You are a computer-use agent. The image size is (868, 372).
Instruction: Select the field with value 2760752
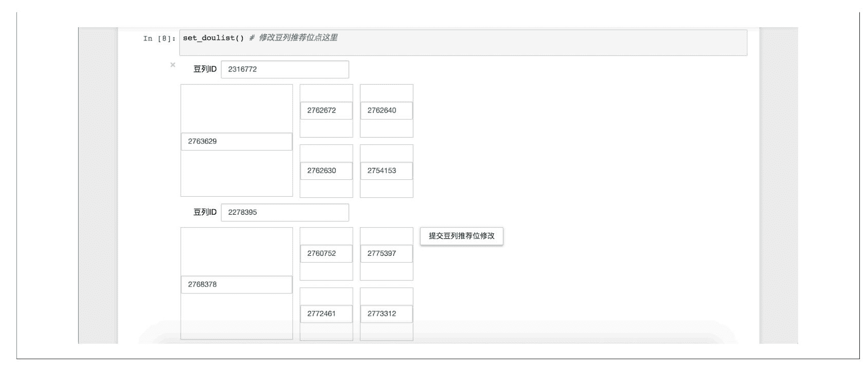(326, 253)
